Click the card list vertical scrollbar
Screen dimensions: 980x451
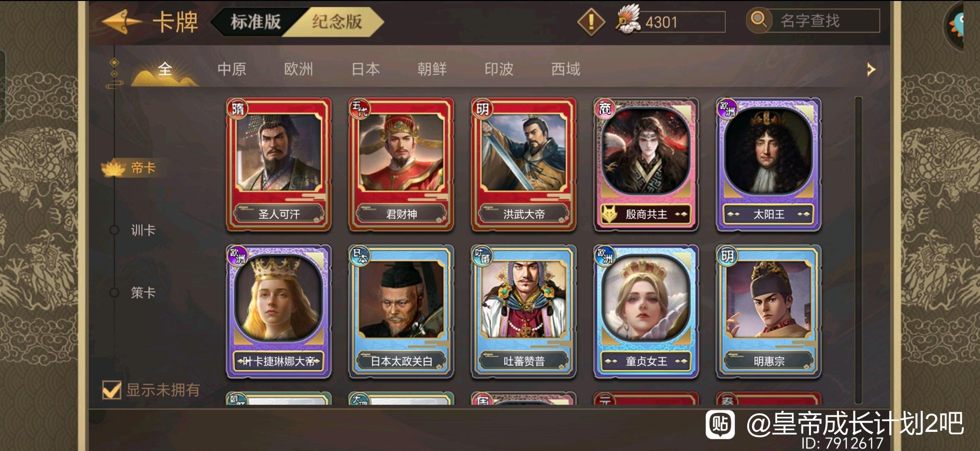click(x=858, y=250)
